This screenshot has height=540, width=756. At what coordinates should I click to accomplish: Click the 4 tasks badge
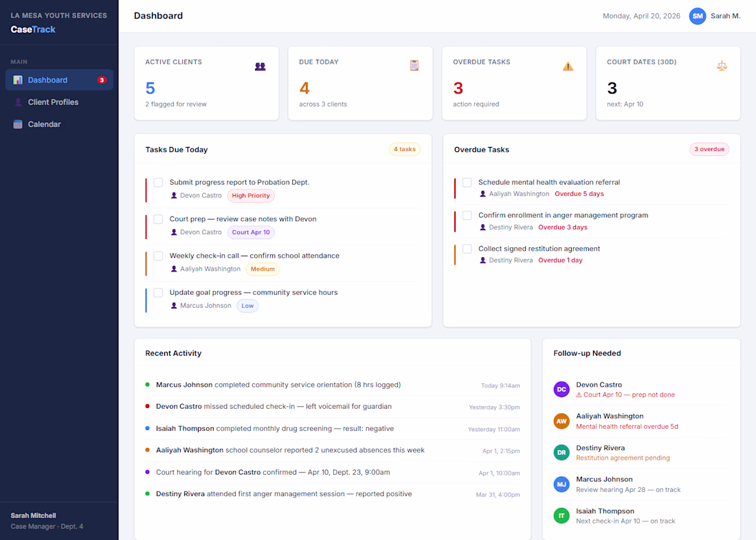click(405, 150)
